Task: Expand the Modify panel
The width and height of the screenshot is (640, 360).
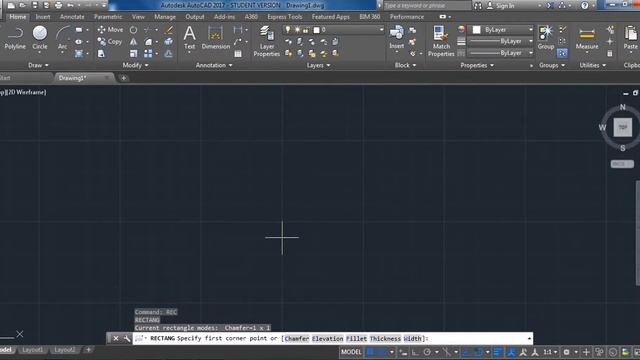Action: 136,65
